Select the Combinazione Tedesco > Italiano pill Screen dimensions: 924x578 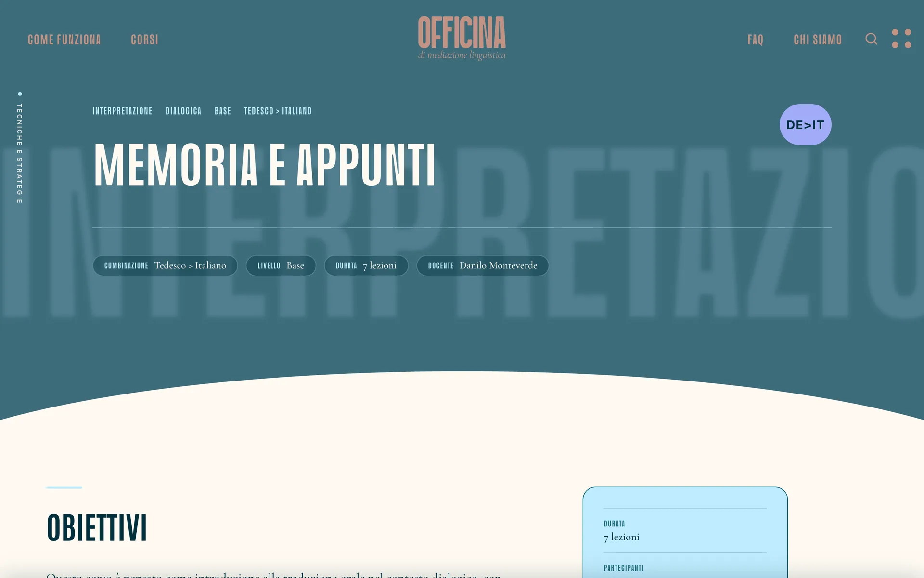(x=165, y=265)
